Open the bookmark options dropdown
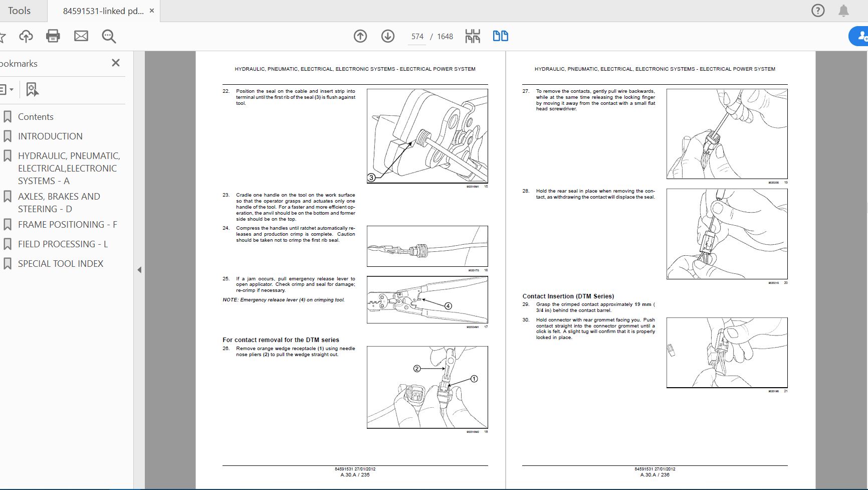868x490 pixels. (x=8, y=89)
